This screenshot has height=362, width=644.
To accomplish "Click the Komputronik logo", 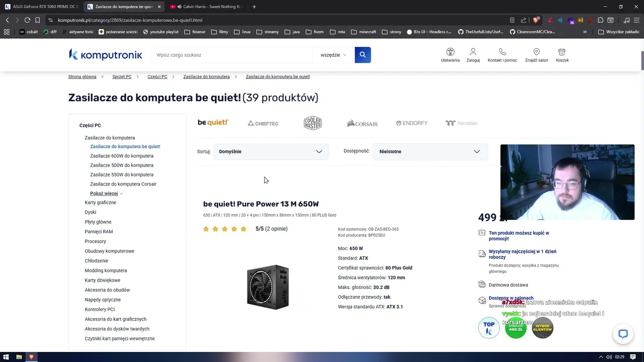I will pyautogui.click(x=105, y=55).
